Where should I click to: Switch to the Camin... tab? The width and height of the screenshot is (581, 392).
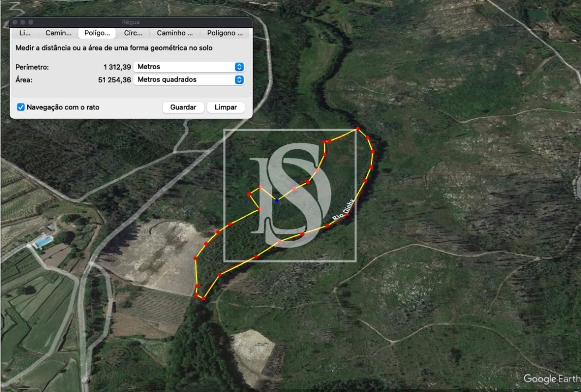[58, 33]
